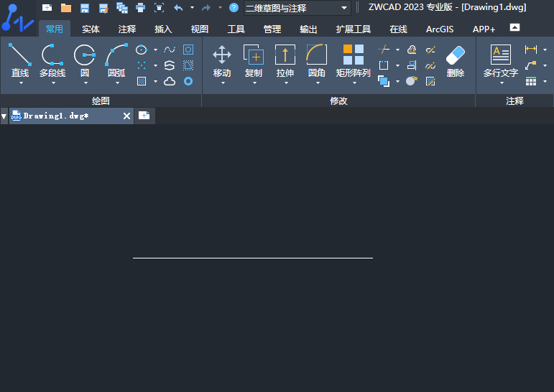Image resolution: width=554 pixels, height=392 pixels.
Task: Click the Table insert icon
Action: pos(531,81)
